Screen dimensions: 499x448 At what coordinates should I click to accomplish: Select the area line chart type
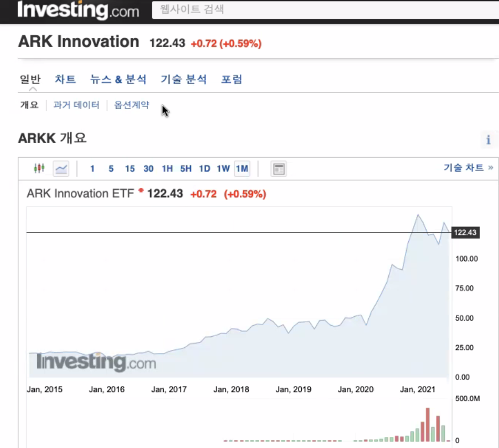coord(61,168)
